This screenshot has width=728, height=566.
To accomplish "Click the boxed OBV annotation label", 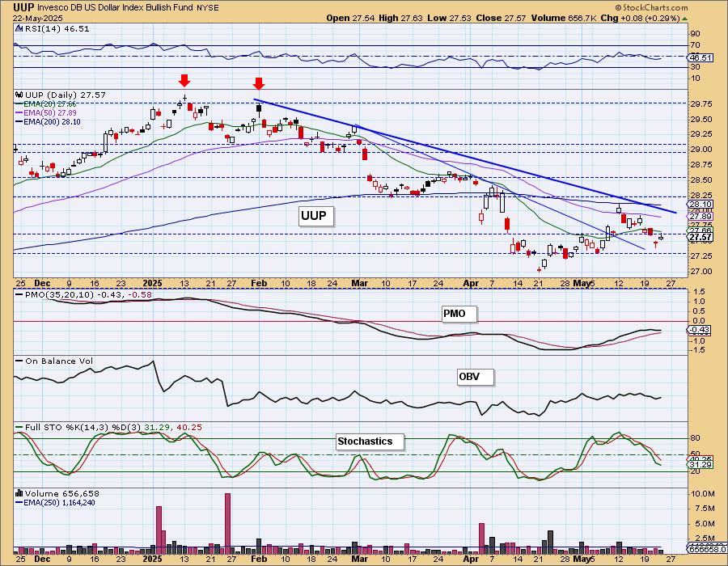I will (475, 377).
